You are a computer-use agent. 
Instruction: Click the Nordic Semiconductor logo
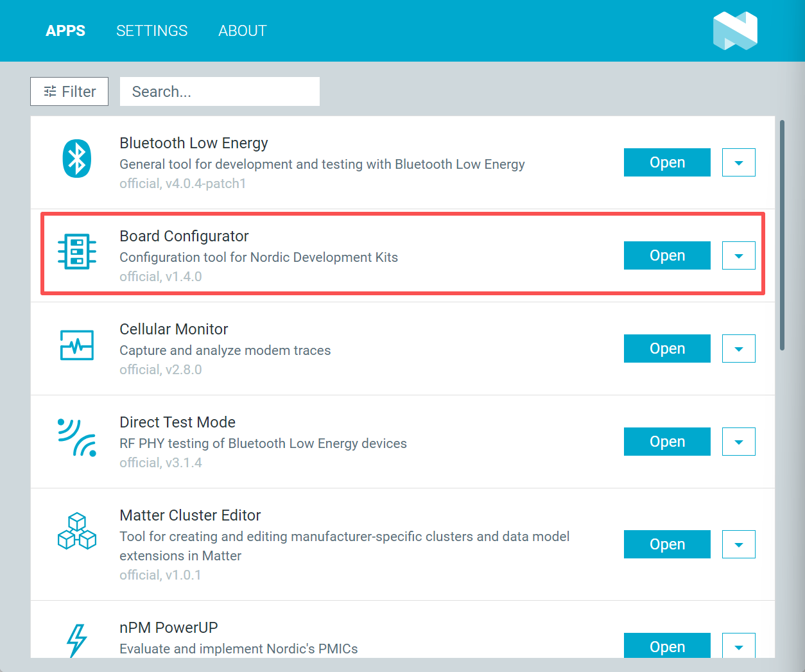pyautogui.click(x=736, y=31)
